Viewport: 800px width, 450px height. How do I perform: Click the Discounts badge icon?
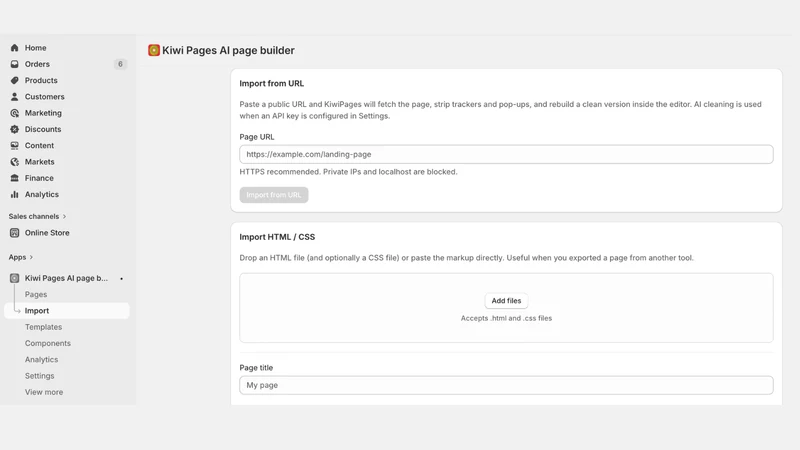click(14, 130)
